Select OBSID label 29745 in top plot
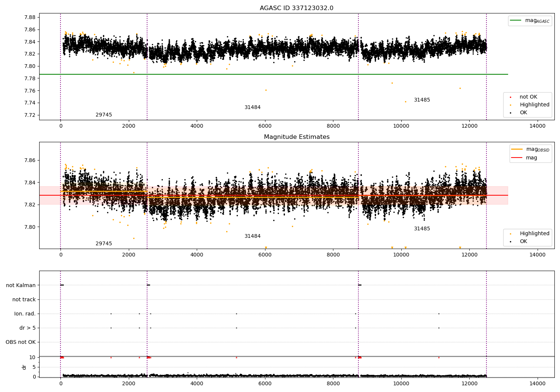 (x=104, y=115)
